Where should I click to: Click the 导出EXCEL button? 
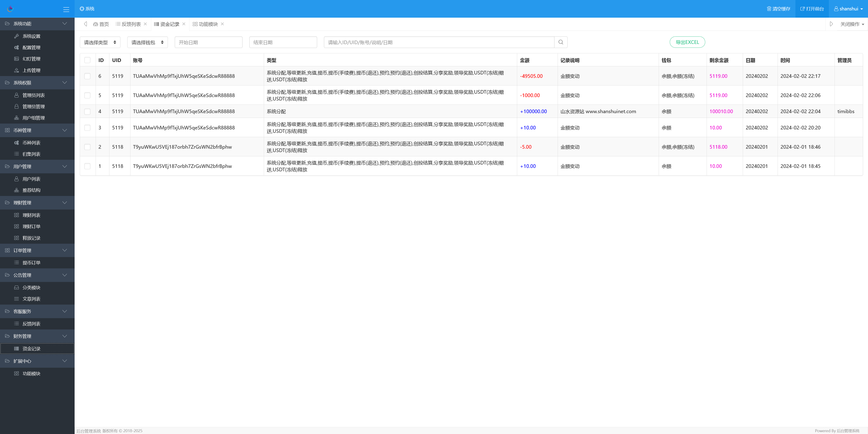pos(687,42)
